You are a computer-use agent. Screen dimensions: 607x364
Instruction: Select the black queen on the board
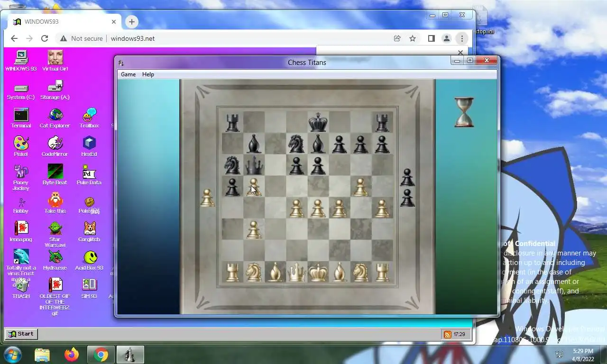click(x=254, y=165)
